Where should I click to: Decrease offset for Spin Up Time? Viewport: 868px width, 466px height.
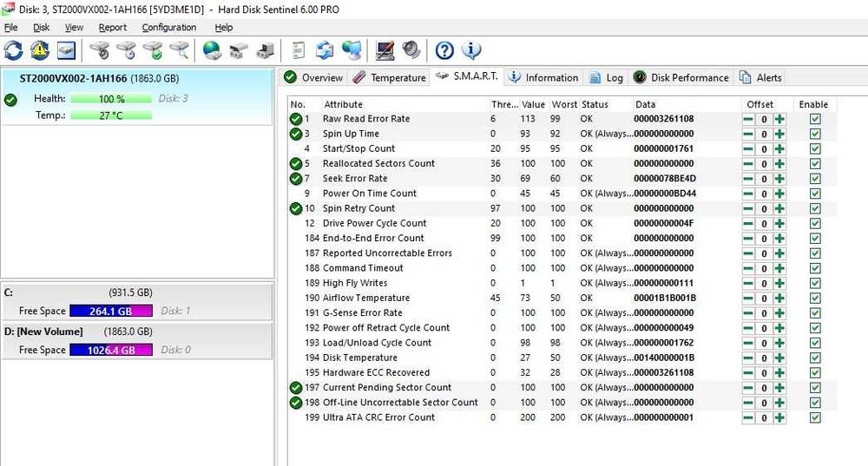click(x=748, y=134)
